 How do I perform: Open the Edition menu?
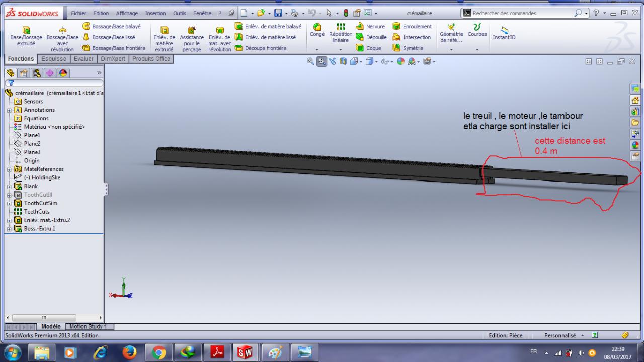101,13
